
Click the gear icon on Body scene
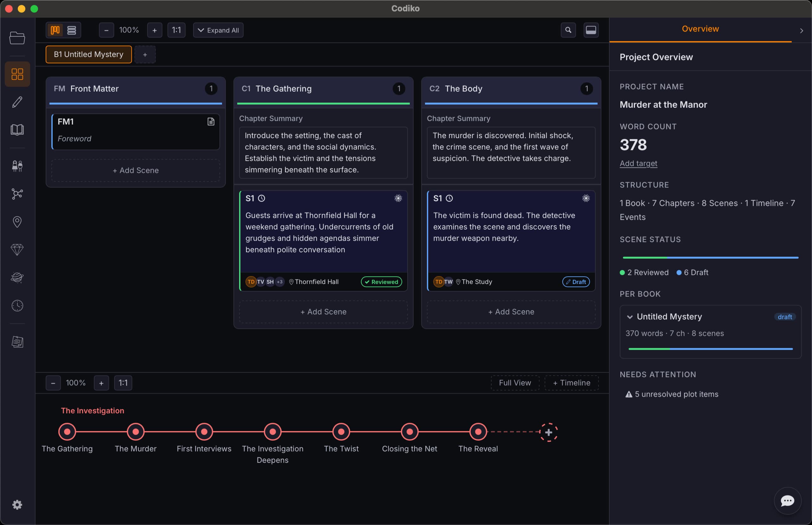[586, 198]
